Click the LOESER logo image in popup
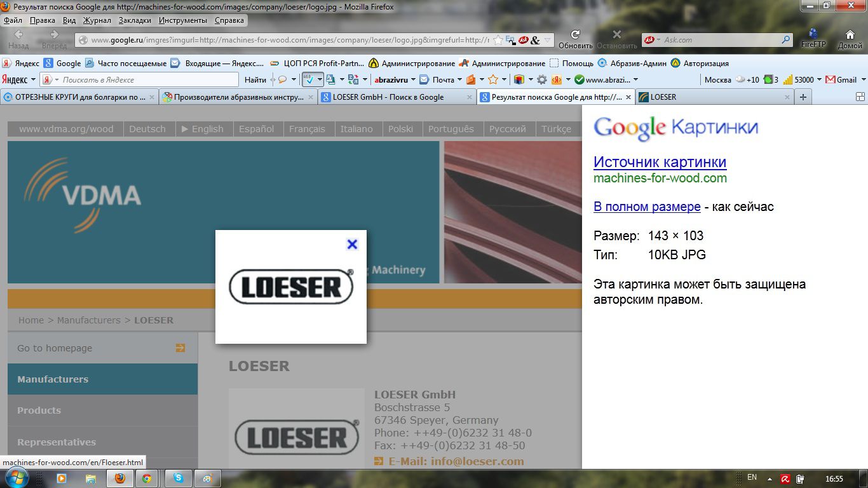This screenshot has height=488, width=868. [x=291, y=287]
